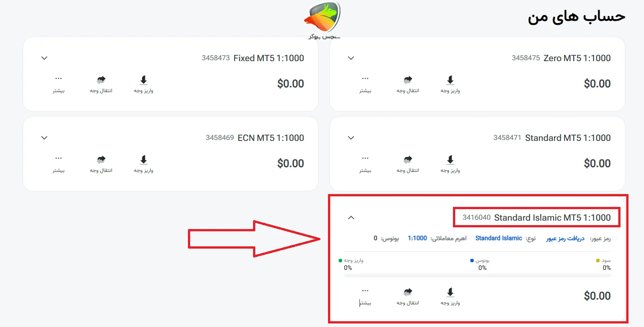
Task: Expand the Zero MT5 account details
Action: pyautogui.click(x=351, y=58)
